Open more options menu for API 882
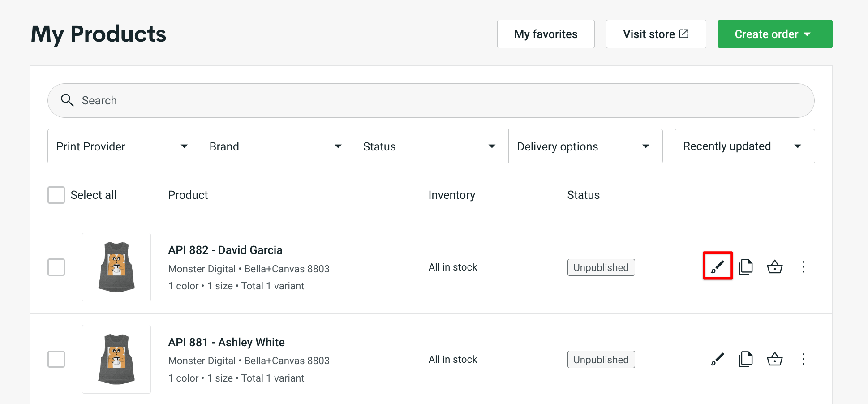 (803, 267)
